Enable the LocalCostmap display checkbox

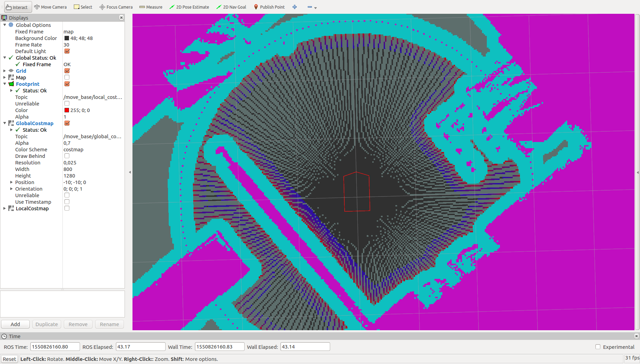(67, 208)
